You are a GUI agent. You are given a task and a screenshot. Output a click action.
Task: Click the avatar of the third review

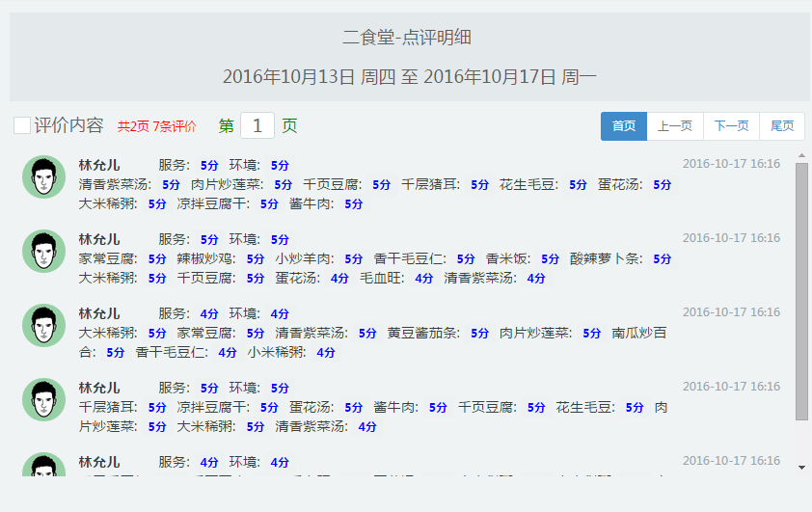click(x=43, y=325)
